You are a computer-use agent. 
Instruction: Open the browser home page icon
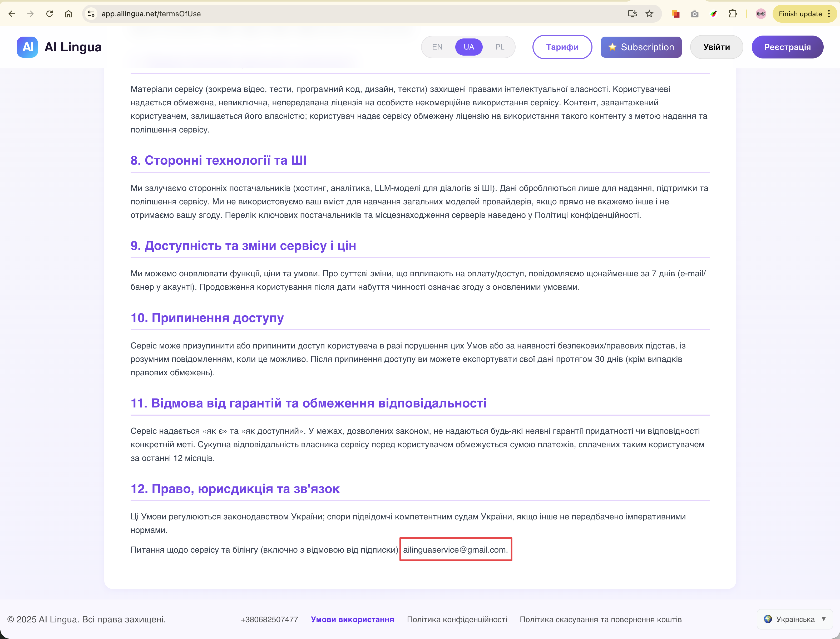68,14
